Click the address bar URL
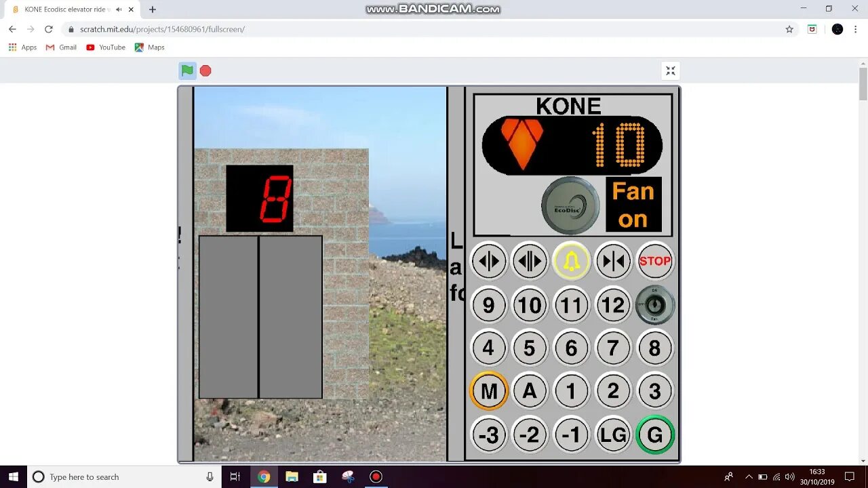The height and width of the screenshot is (488, 868). (x=162, y=29)
